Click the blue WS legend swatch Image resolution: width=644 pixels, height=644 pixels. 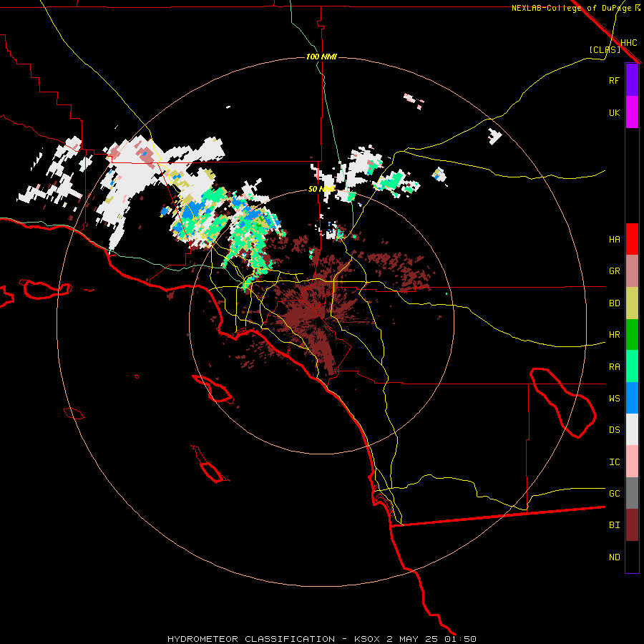(632, 398)
